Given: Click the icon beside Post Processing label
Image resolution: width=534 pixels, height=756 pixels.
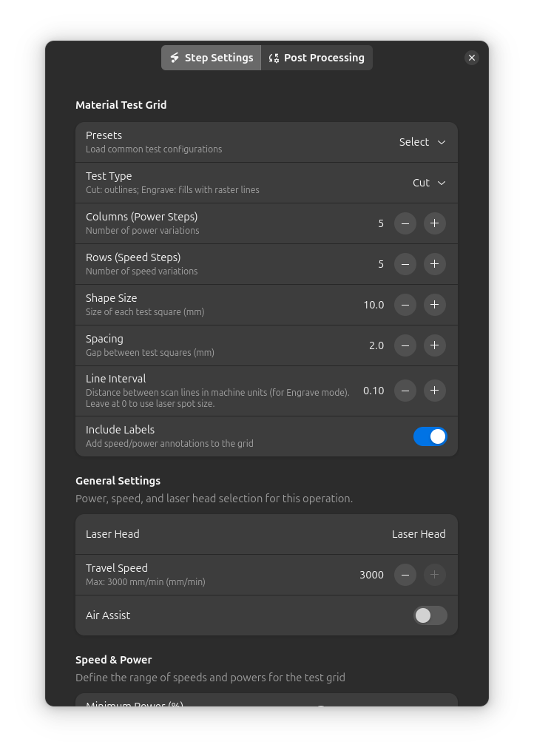Looking at the screenshot, I should (274, 58).
